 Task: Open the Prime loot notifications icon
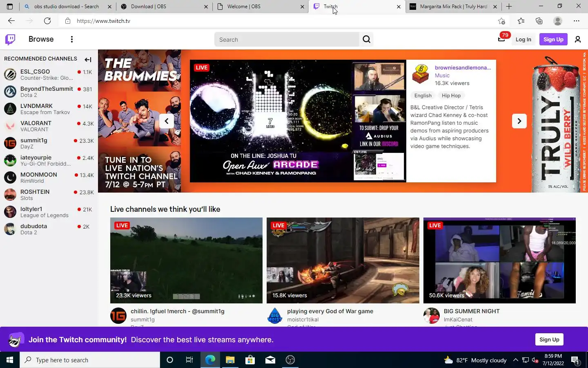coord(501,39)
